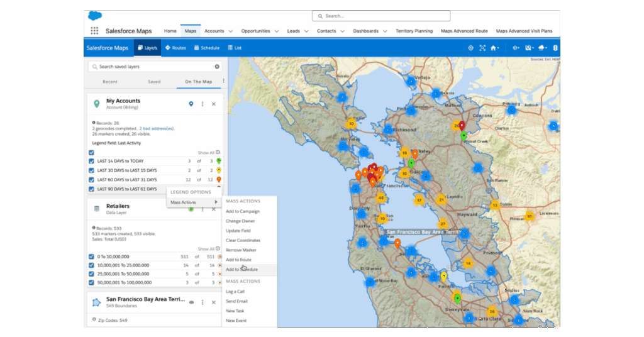Open the weather cloud menu in map toolbar
The image size is (644, 337).
542,48
